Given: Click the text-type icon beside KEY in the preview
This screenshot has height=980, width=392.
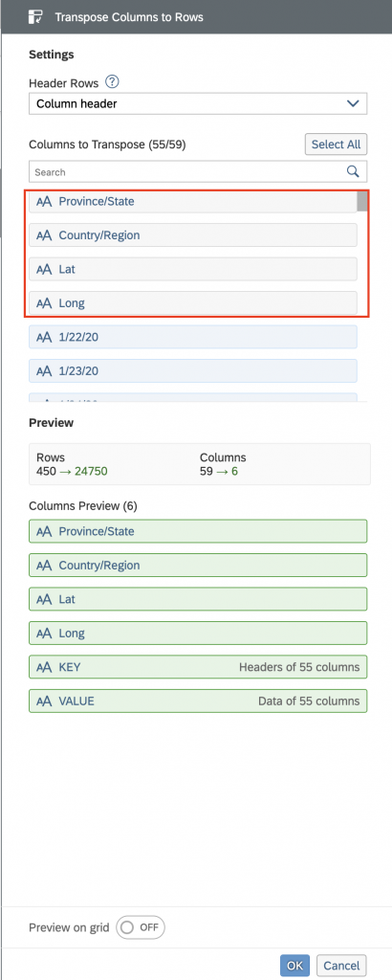Looking at the screenshot, I should click(44, 667).
